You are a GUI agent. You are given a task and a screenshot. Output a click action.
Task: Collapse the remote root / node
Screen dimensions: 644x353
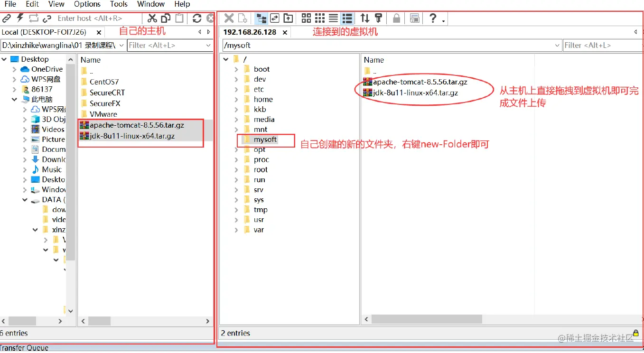[x=226, y=59]
